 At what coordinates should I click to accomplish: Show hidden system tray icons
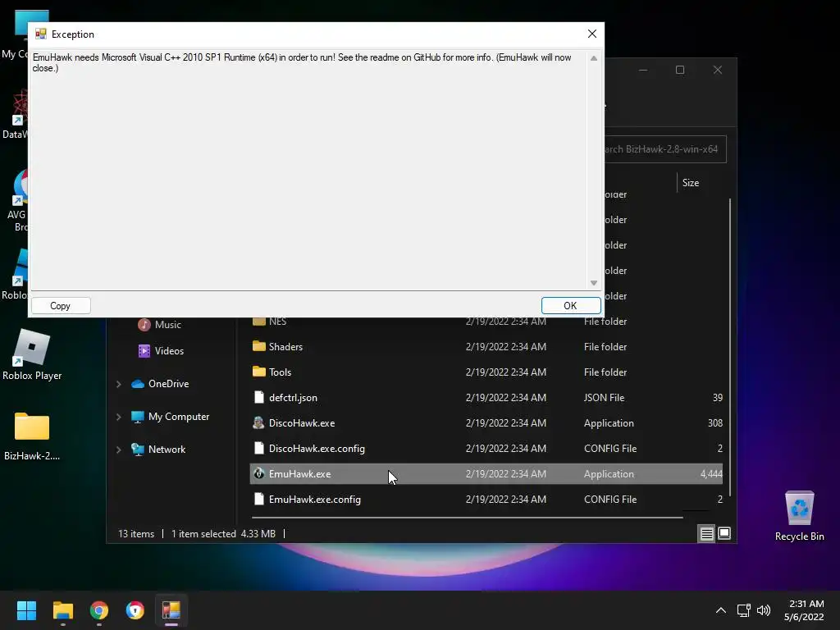pos(721,610)
